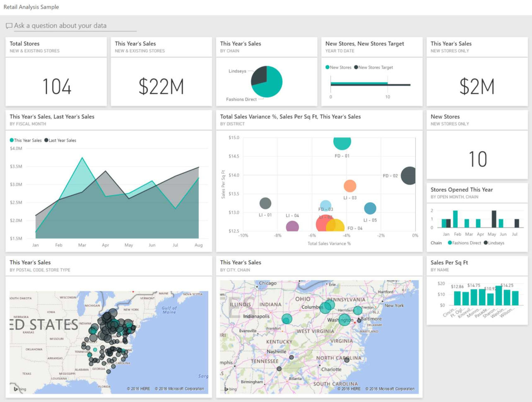
Task: Click the Bing logo on the postal code map
Action: [19, 389]
